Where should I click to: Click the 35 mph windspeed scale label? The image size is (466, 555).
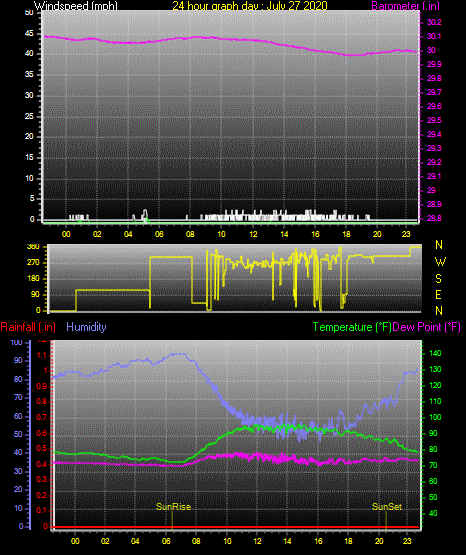tap(29, 75)
